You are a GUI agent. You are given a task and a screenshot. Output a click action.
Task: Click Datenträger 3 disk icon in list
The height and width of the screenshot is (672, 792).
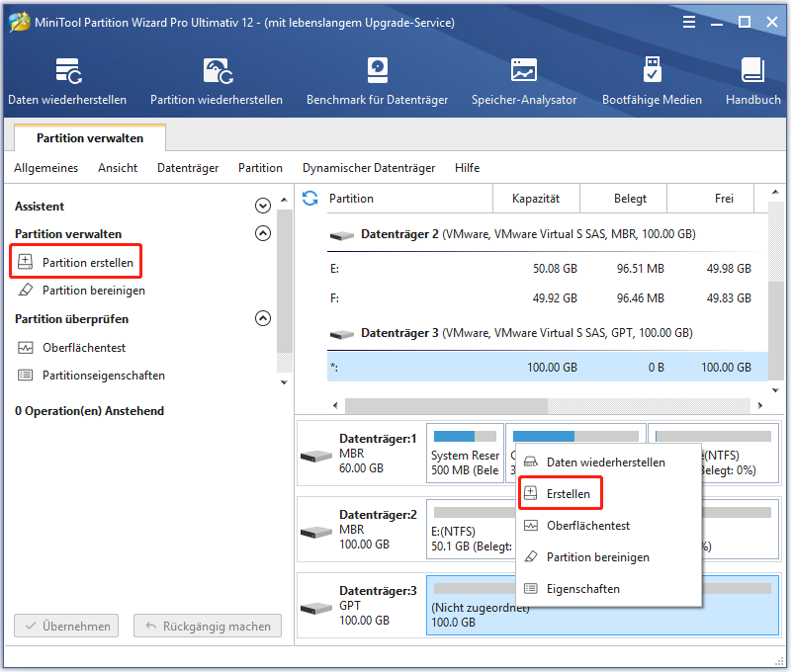pyautogui.click(x=342, y=334)
